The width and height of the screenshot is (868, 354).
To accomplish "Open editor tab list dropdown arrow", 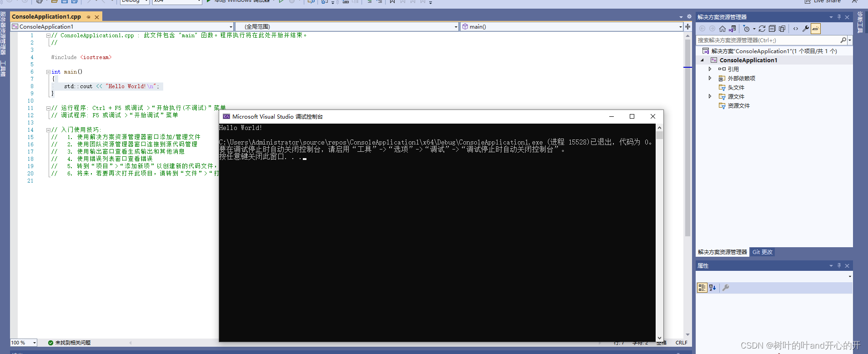I will tap(681, 17).
